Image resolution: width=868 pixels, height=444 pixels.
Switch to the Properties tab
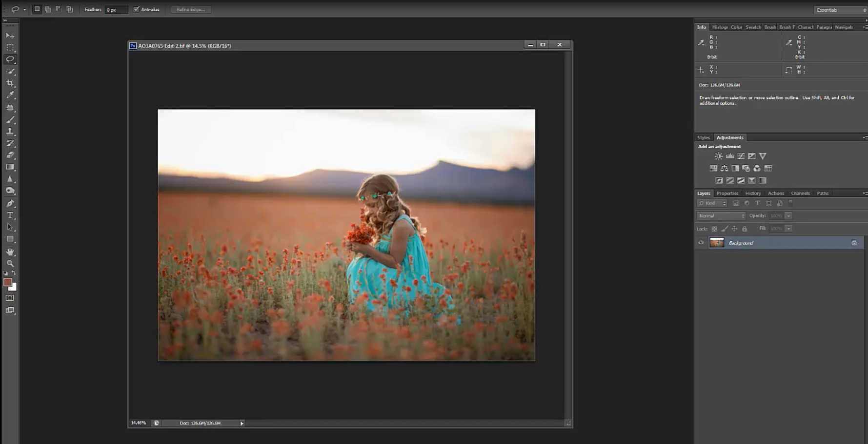[x=727, y=193]
